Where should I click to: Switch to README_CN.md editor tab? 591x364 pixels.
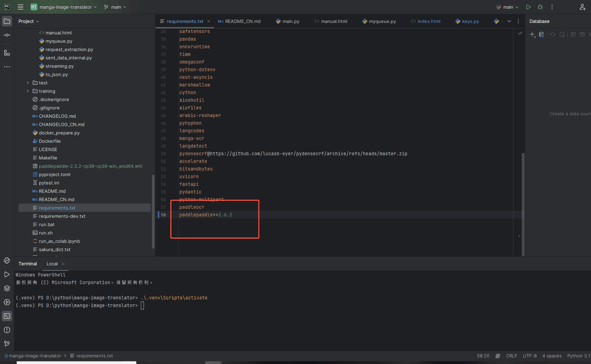coord(239,21)
